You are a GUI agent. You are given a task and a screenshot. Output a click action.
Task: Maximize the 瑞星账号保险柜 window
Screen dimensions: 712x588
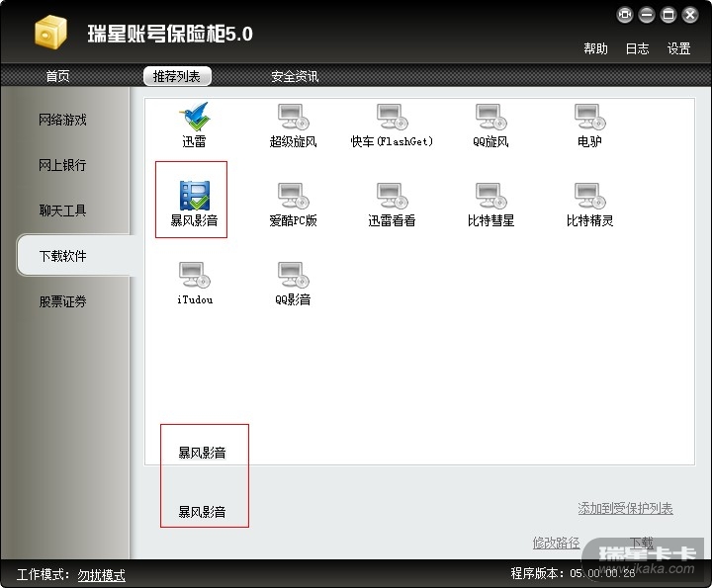pos(668,15)
